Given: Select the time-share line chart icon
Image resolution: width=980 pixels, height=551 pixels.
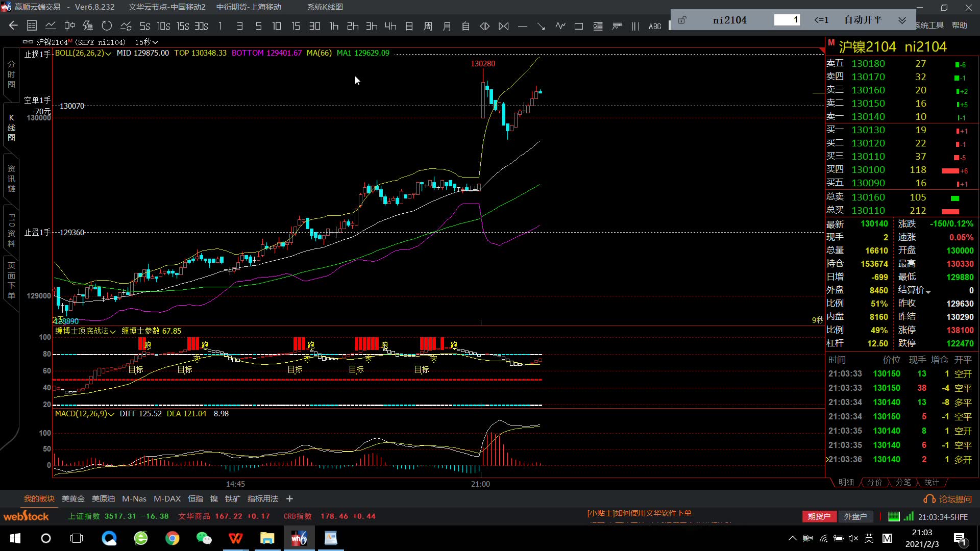Looking at the screenshot, I should pyautogui.click(x=51, y=26).
